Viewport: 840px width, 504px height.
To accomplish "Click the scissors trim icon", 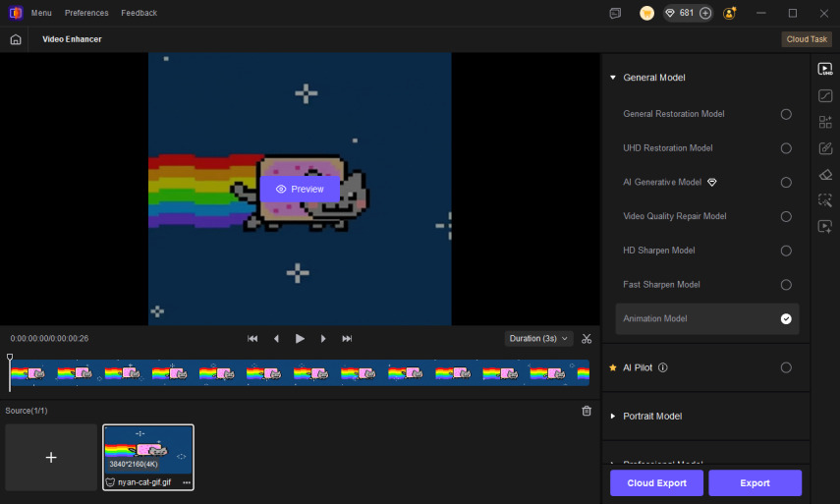I will 587,339.
